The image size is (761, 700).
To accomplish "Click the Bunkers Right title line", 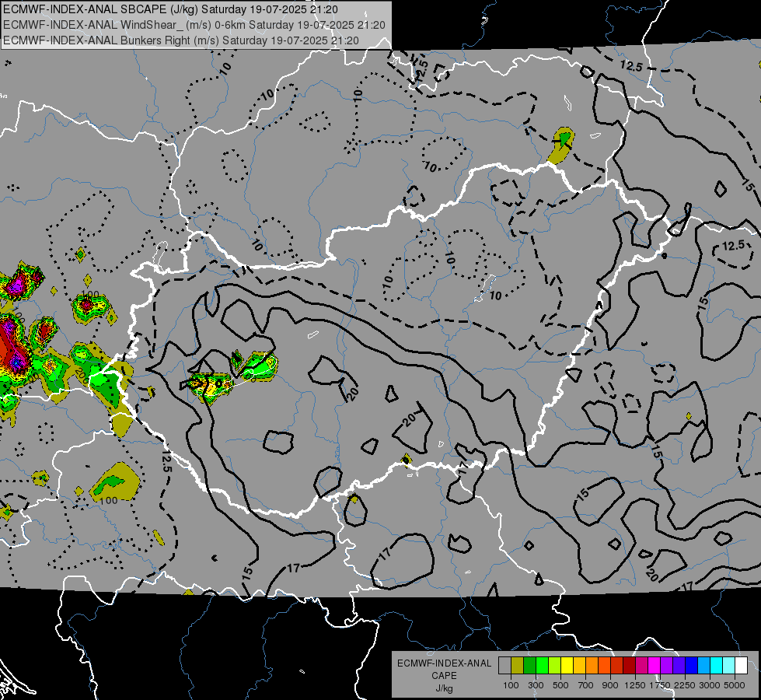I will [x=181, y=40].
